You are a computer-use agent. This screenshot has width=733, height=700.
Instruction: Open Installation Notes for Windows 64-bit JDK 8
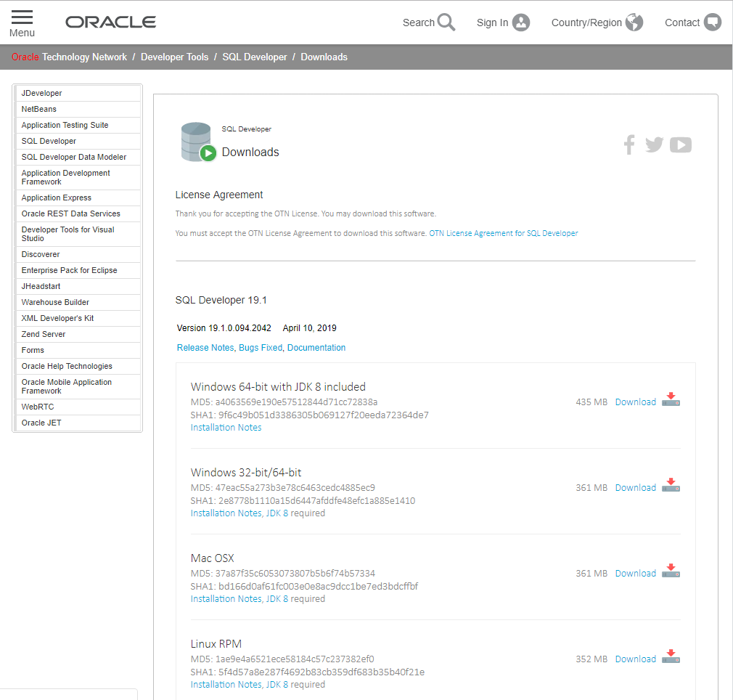coord(226,428)
